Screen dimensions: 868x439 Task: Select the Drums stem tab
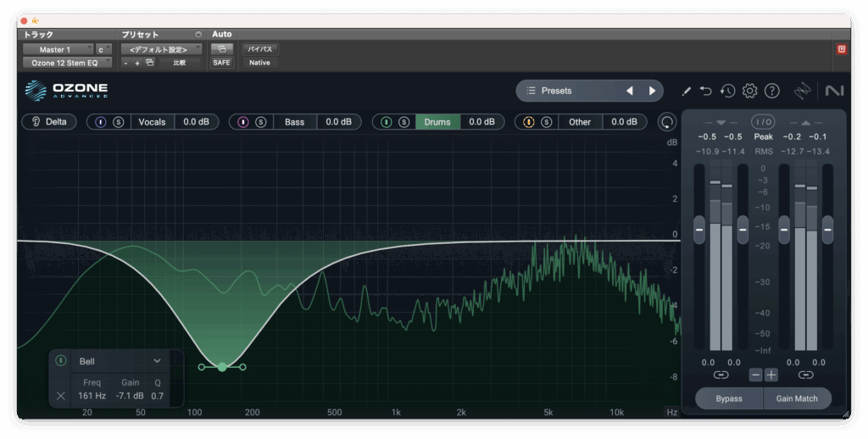coord(437,122)
